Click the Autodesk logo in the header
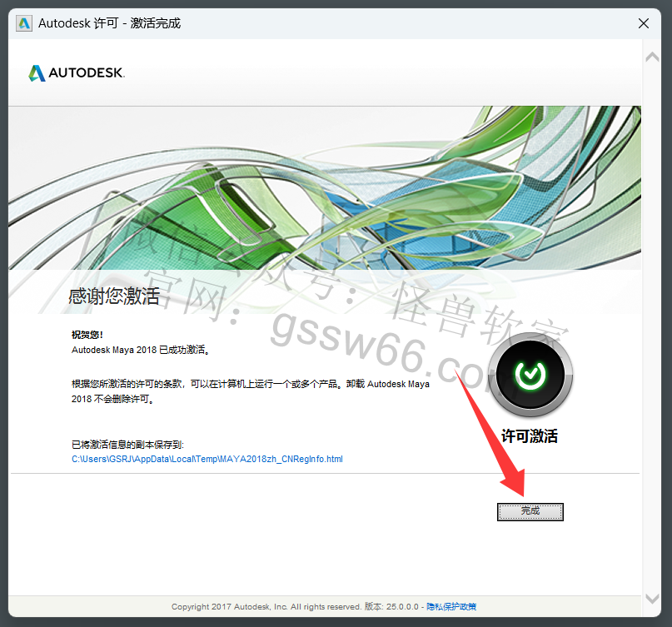The width and height of the screenshot is (672, 627). point(77,72)
